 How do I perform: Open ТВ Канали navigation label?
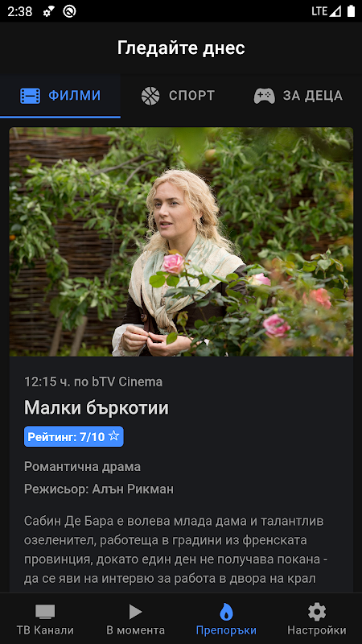point(45,630)
